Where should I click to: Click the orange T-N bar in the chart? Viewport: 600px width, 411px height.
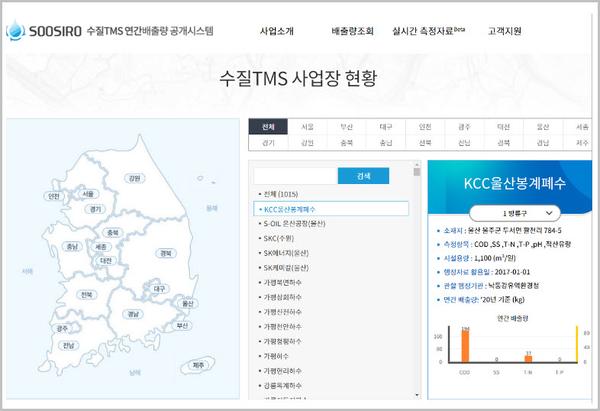[x=528, y=357]
